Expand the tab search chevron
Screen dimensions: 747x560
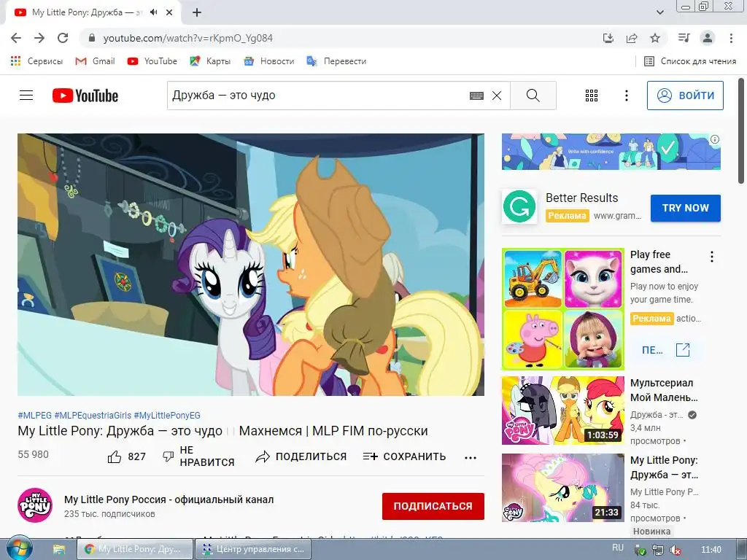pos(659,12)
